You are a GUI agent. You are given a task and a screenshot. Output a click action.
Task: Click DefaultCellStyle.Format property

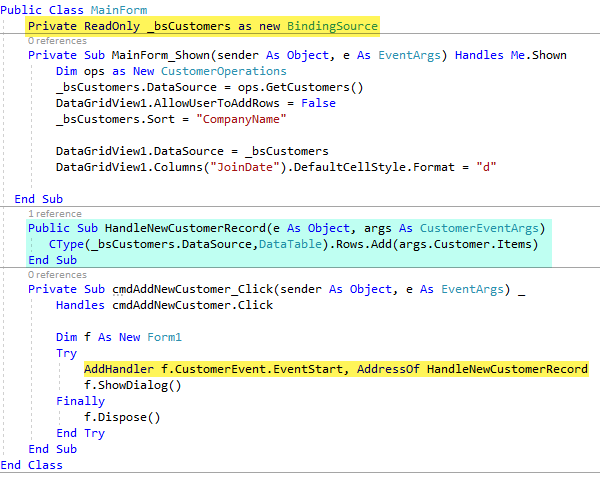(374, 168)
